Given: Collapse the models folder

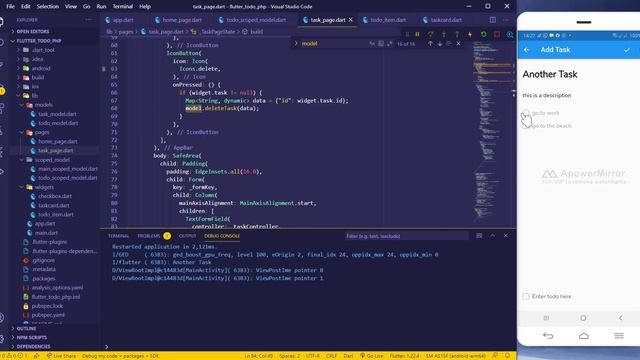Looking at the screenshot, I should pyautogui.click(x=43, y=105).
